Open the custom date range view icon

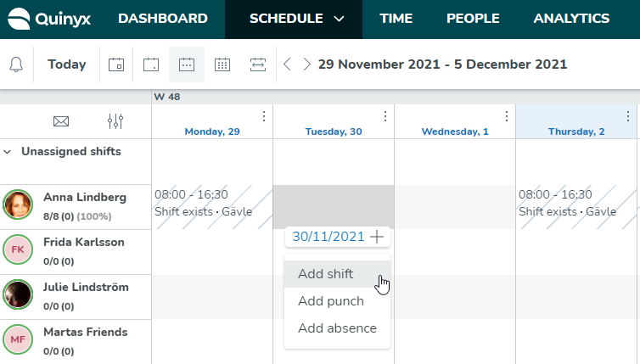258,64
